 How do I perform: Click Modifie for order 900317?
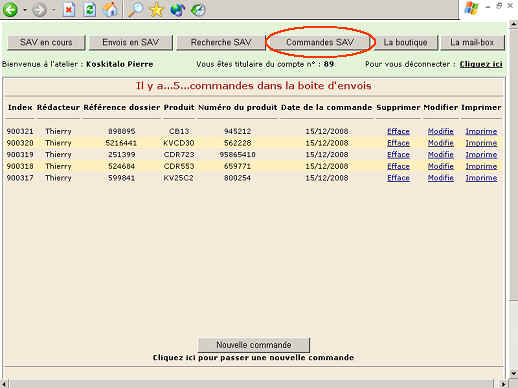tap(441, 178)
